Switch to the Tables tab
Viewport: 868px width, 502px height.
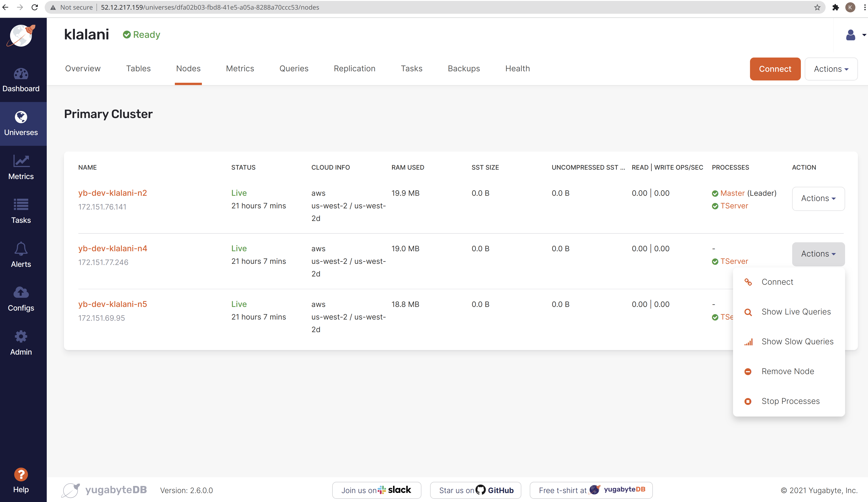click(x=138, y=69)
